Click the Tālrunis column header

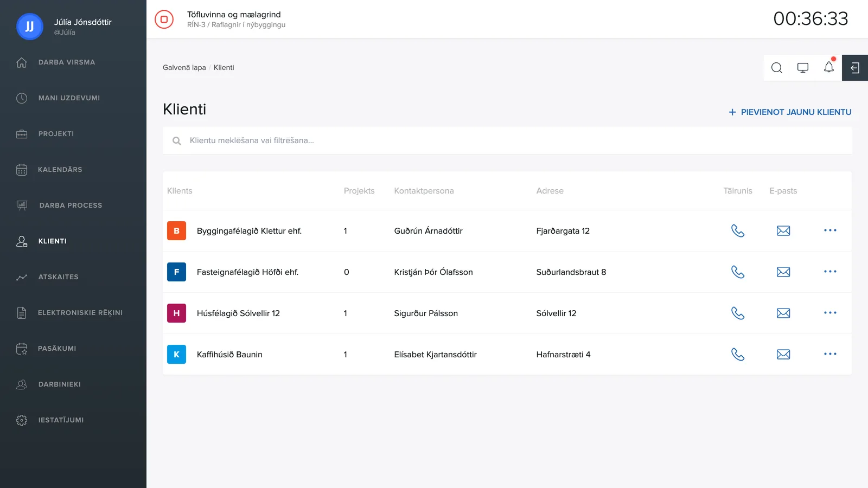(x=738, y=191)
